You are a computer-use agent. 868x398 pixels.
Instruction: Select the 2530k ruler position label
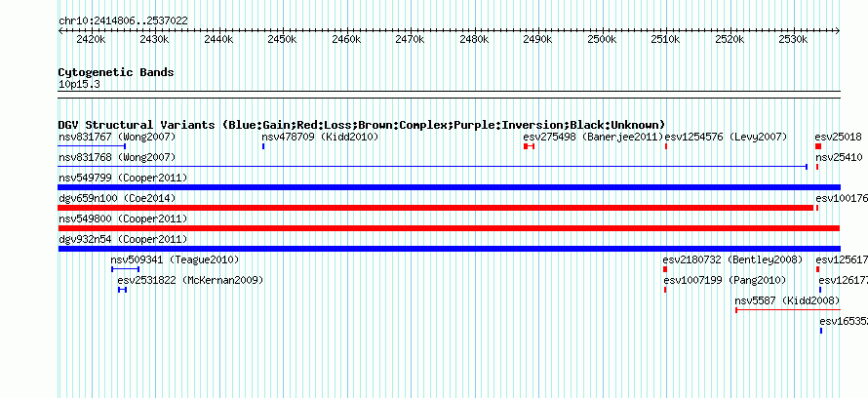click(794, 39)
